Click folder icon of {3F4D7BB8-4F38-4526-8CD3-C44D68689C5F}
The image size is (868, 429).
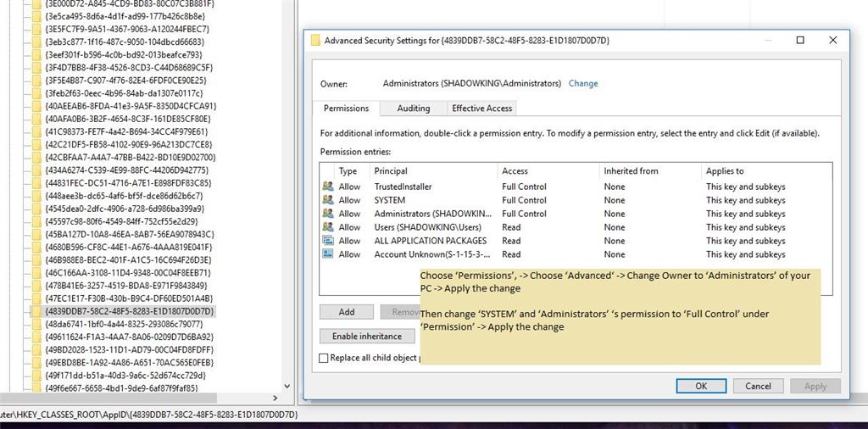coord(37,68)
